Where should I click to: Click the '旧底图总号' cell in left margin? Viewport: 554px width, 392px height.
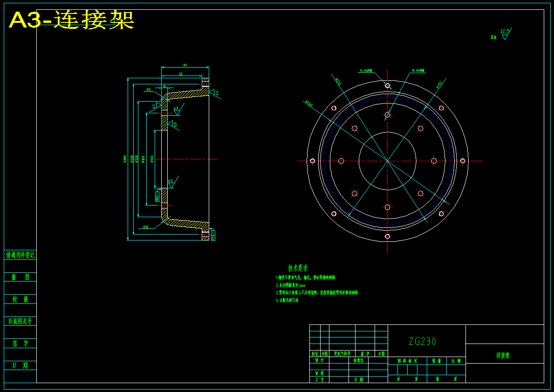point(20,321)
